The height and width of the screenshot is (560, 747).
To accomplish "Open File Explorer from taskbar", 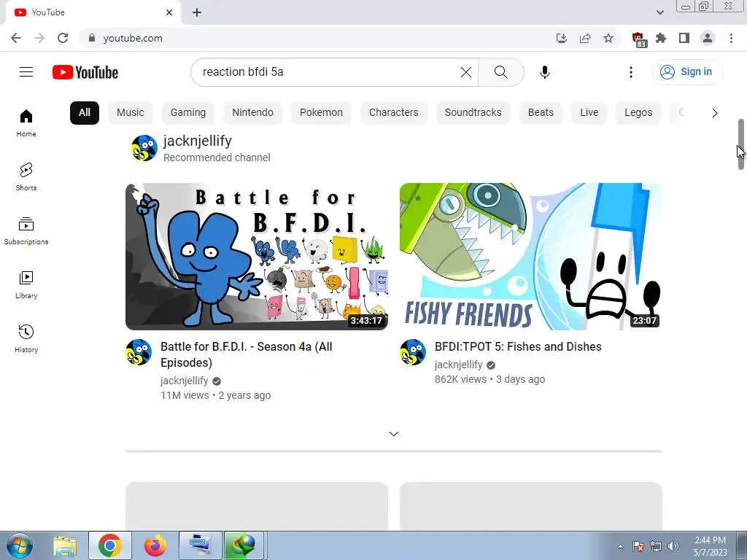I will [65, 545].
